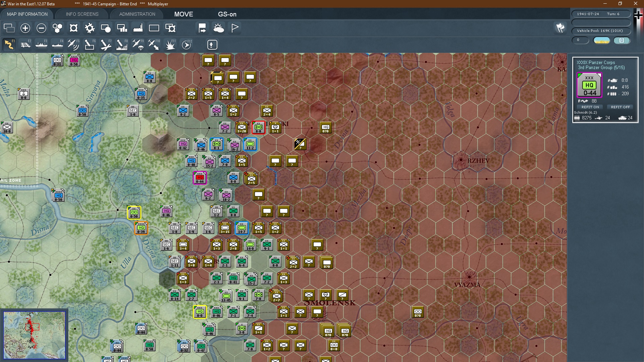Click the zoom out minus icon
The image size is (644, 362).
tap(41, 28)
